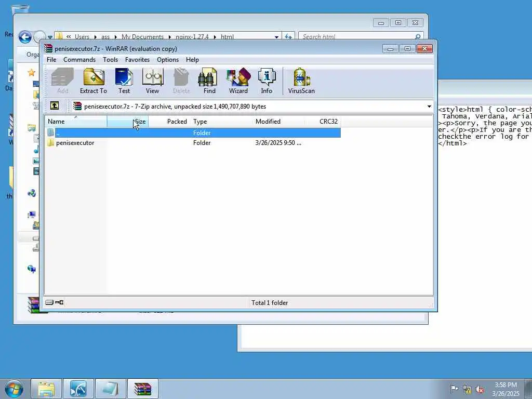This screenshot has height=399, width=532.
Task: Click the disk icon in status bar
Action: point(49,302)
